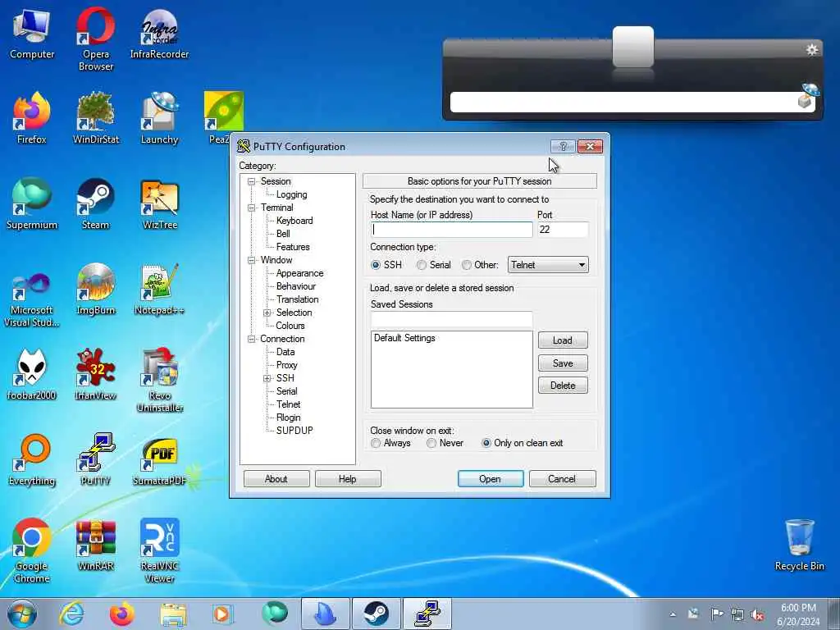Expand the SSH tree node
This screenshot has width=840, height=630.
click(267, 378)
